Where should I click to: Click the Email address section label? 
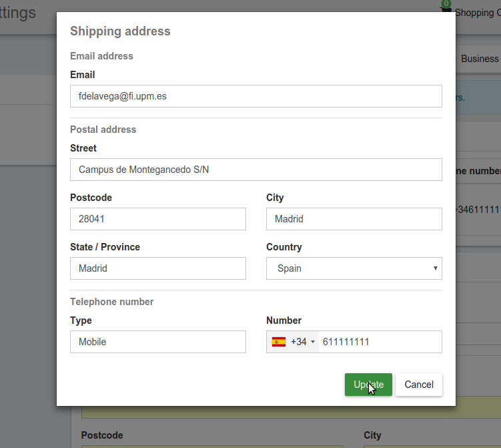(x=101, y=56)
